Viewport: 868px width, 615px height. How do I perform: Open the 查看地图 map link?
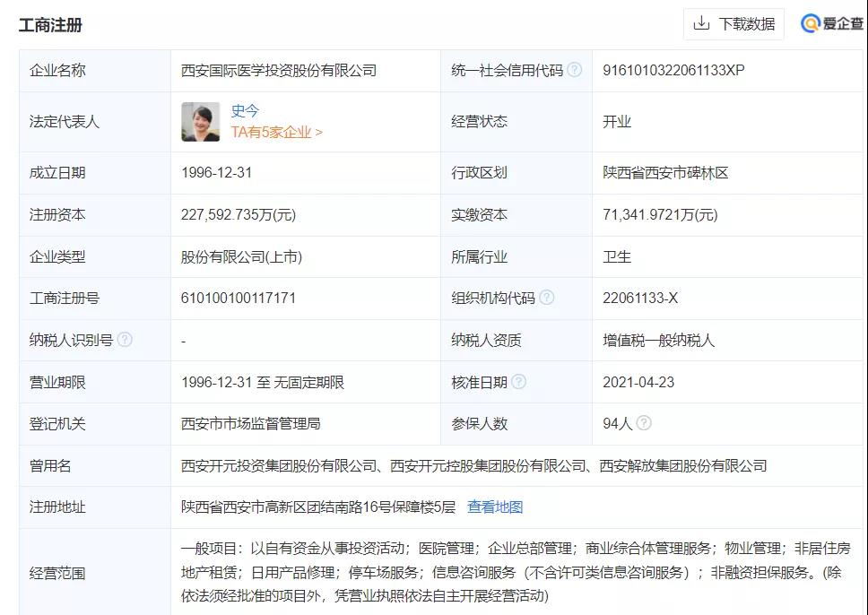pyautogui.click(x=495, y=507)
